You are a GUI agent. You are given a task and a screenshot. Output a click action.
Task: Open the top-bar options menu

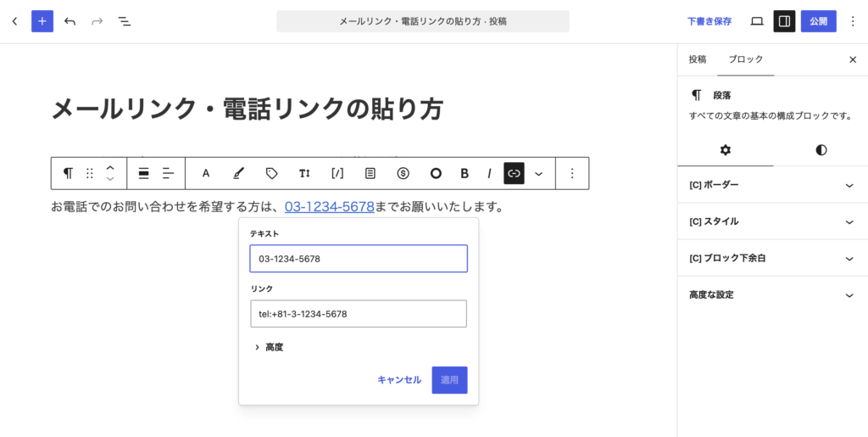click(x=853, y=21)
